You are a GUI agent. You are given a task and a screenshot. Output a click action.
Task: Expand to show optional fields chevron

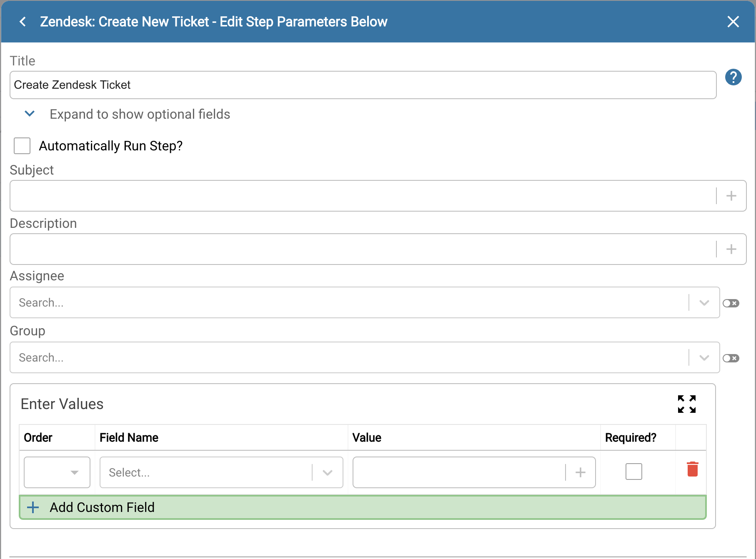click(x=30, y=114)
